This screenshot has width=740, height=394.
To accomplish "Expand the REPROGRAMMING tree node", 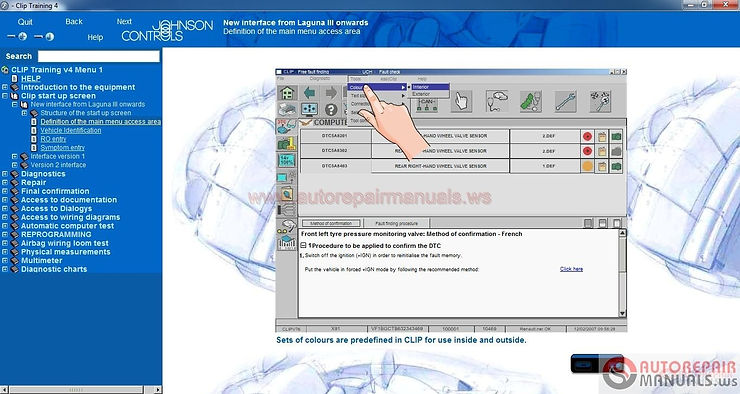I will point(5,235).
